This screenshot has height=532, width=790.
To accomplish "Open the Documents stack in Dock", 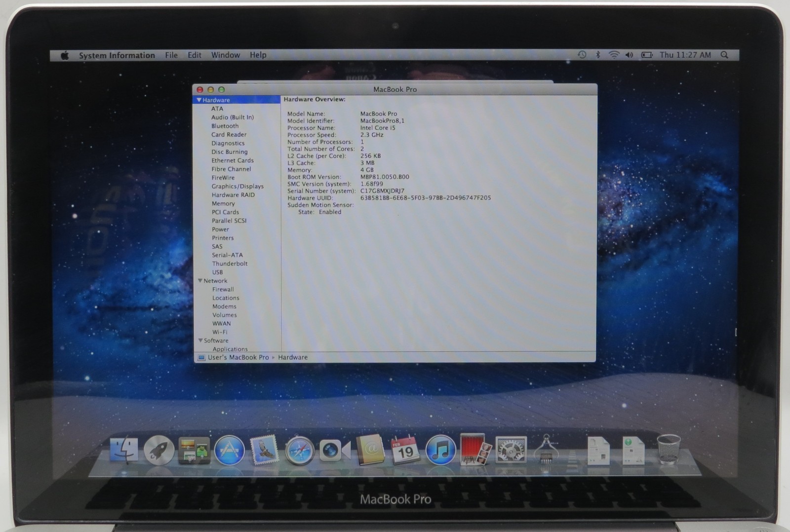I will click(x=598, y=450).
